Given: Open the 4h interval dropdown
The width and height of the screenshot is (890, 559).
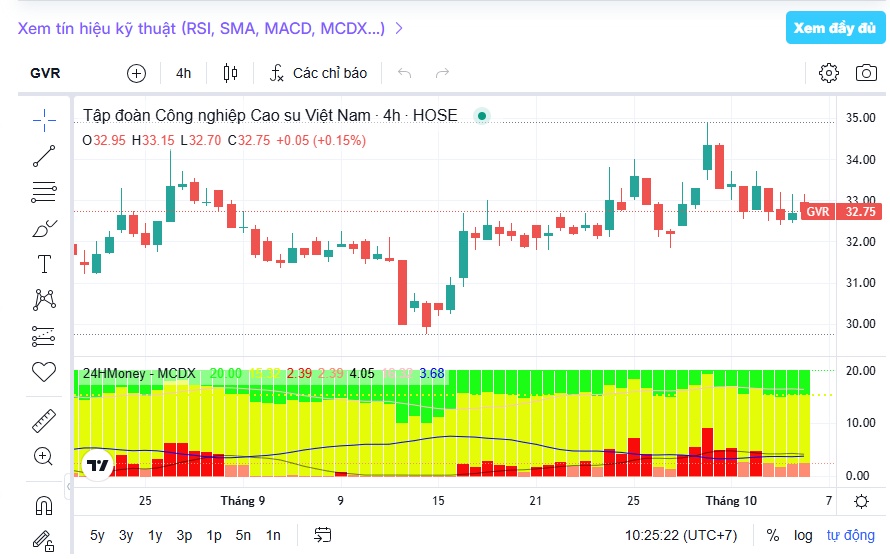Looking at the screenshot, I should (183, 73).
